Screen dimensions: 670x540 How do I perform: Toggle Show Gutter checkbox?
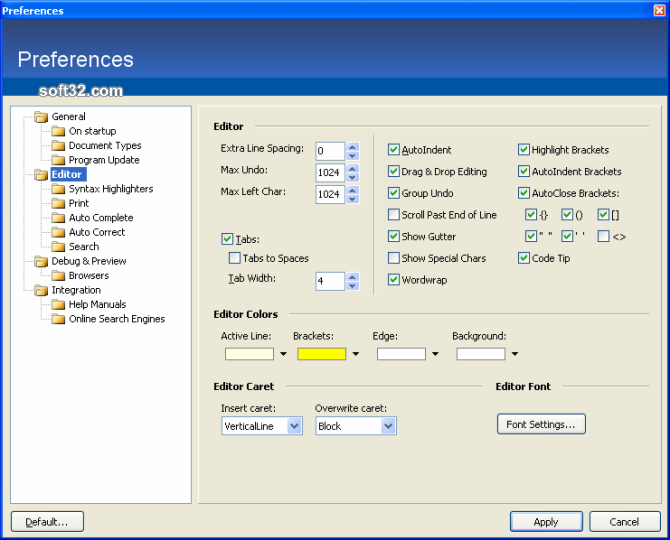point(394,236)
